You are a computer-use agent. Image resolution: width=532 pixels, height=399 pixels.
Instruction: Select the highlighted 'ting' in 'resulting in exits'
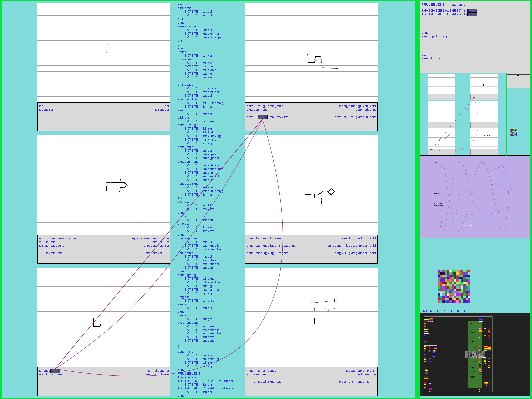(x=262, y=117)
